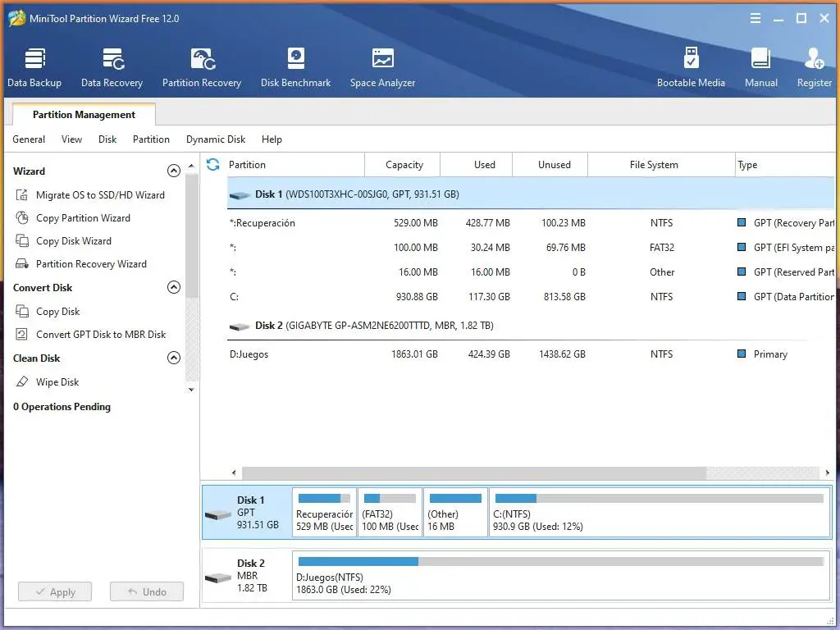Screen dimensions: 840x630
Task: Open the Partition Recovery tool
Action: [202, 67]
